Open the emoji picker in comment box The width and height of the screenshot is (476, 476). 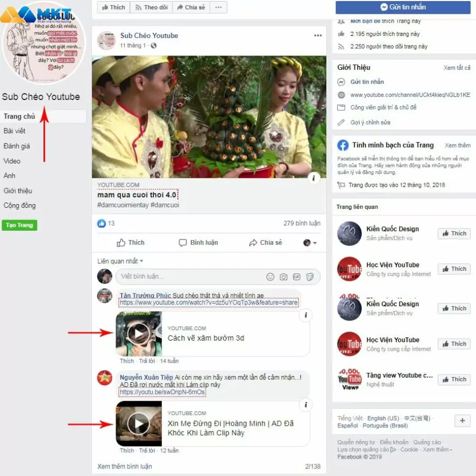click(x=270, y=277)
